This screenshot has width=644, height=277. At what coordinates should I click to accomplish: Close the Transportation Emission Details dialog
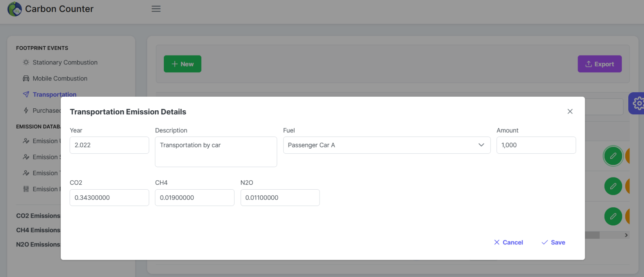tap(570, 112)
